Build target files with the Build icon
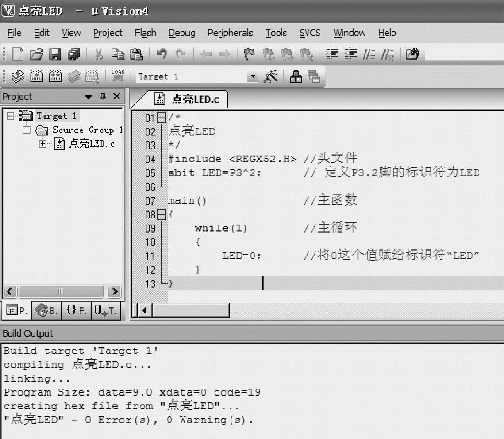Screen dimensions: 504x439 [x=36, y=76]
